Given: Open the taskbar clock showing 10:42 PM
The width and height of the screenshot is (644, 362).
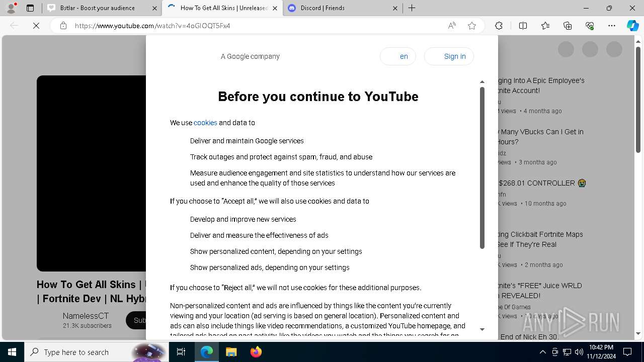Looking at the screenshot, I should 601,352.
